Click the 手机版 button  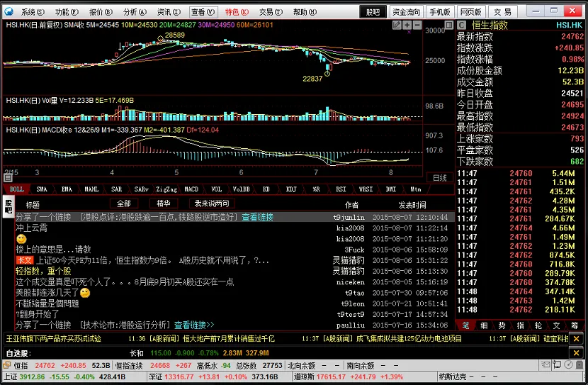tap(440, 12)
